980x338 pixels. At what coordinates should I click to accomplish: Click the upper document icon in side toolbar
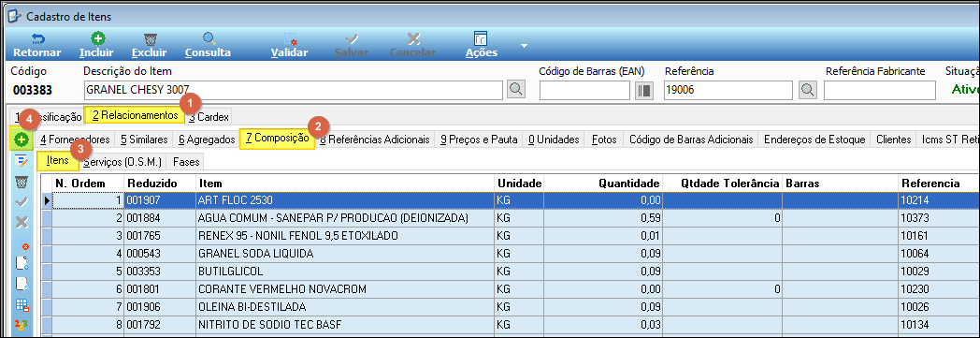(x=22, y=263)
